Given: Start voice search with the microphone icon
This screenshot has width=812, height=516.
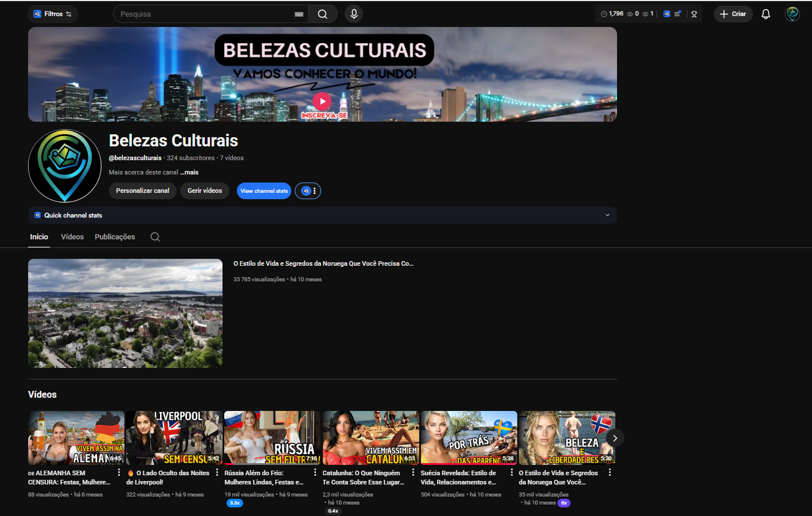Looking at the screenshot, I should pos(354,14).
